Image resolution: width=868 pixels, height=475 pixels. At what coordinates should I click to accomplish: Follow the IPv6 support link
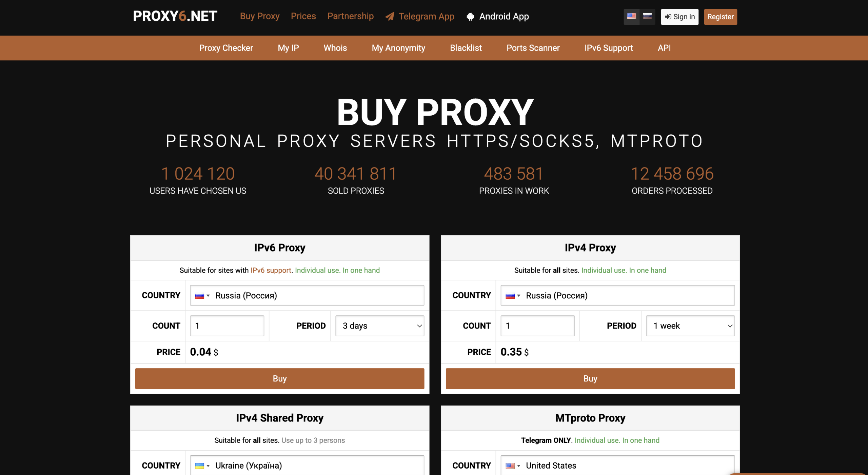(x=271, y=270)
